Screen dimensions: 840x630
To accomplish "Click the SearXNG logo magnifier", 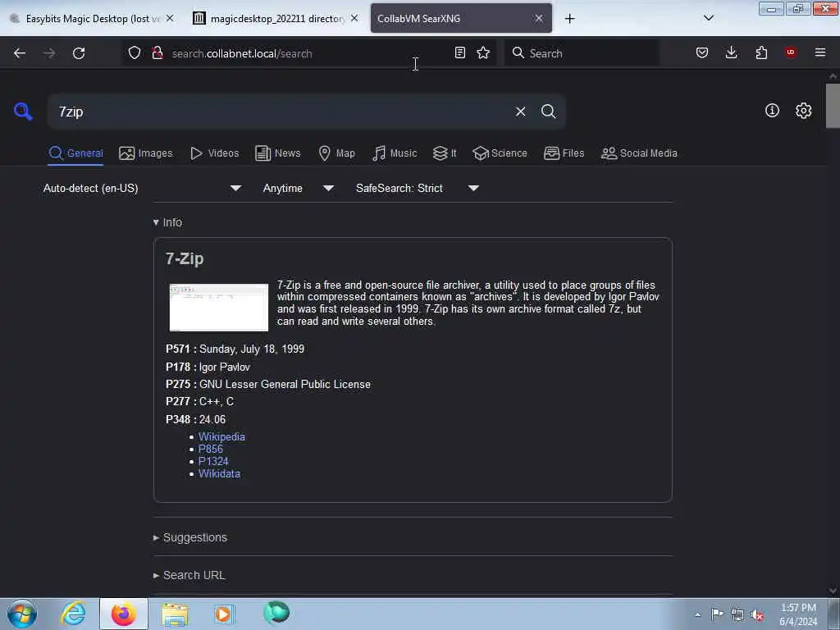I will 23,112.
